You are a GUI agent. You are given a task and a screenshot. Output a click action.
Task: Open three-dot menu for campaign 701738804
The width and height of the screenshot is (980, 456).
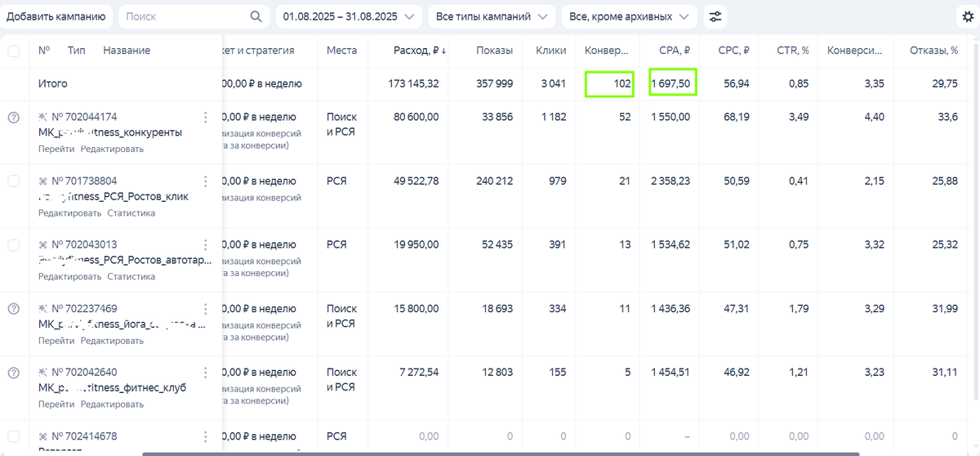coord(205,181)
